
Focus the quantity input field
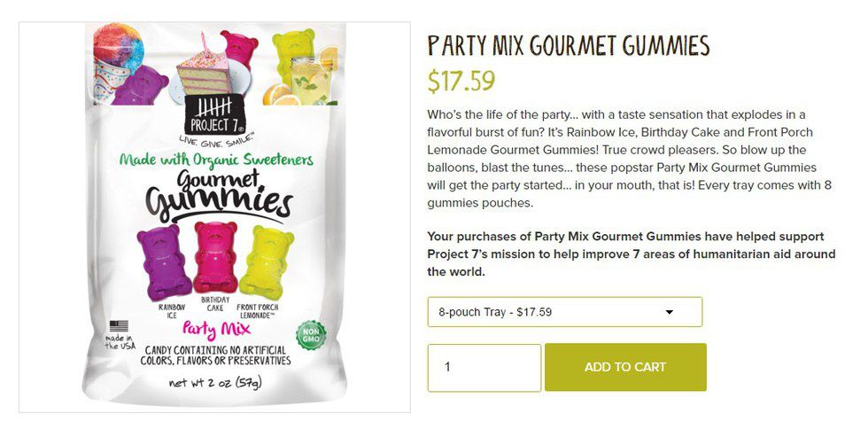484,368
